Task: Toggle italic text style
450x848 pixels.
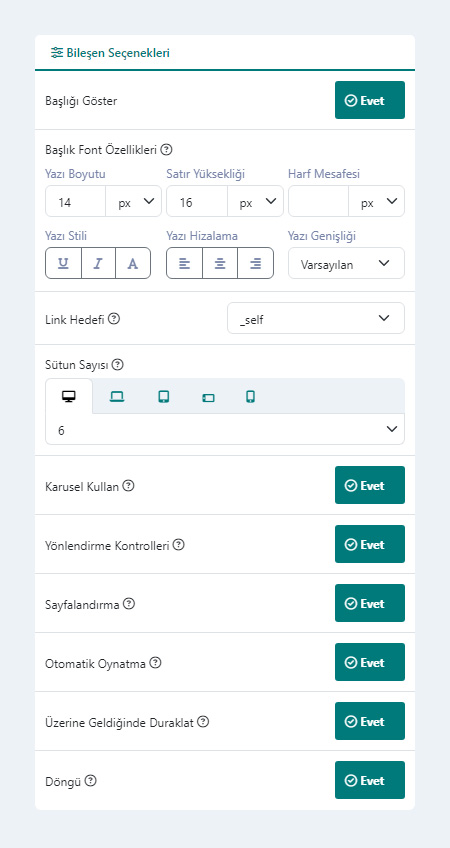Action: (98, 263)
